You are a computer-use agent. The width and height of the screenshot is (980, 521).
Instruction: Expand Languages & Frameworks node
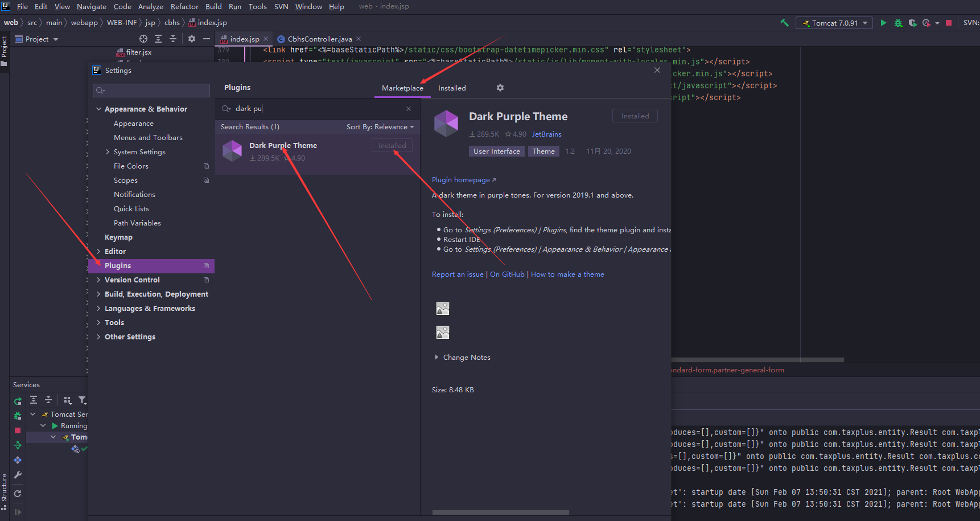pos(99,308)
